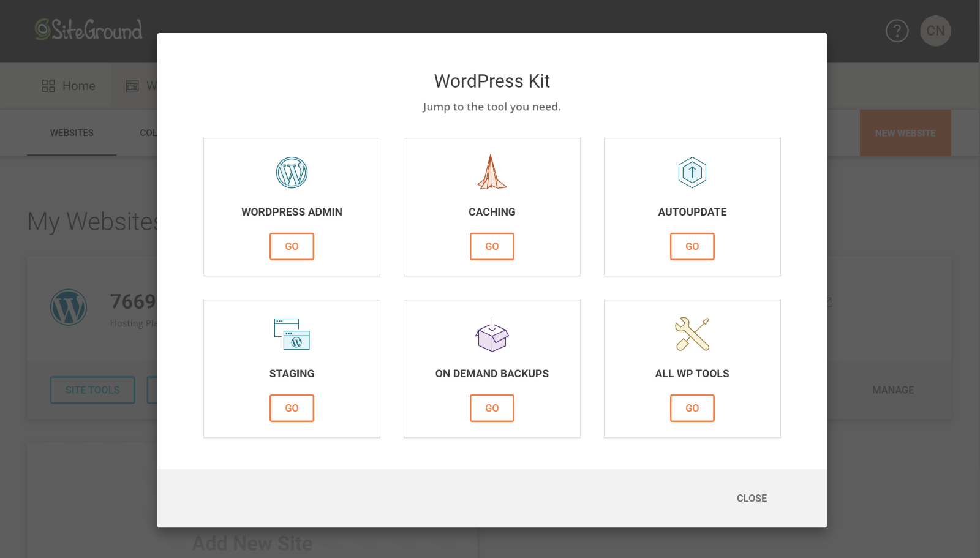Click the All WP Tools label

tap(692, 374)
